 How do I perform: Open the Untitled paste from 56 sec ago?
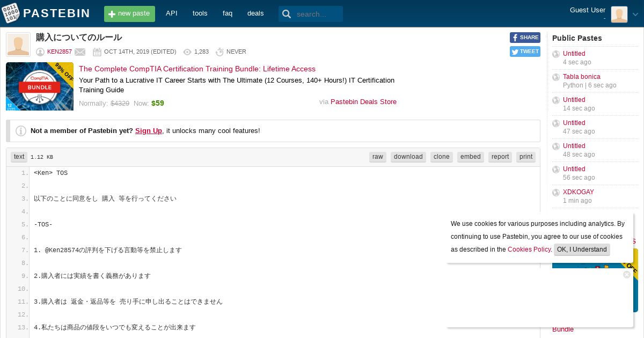pos(574,169)
